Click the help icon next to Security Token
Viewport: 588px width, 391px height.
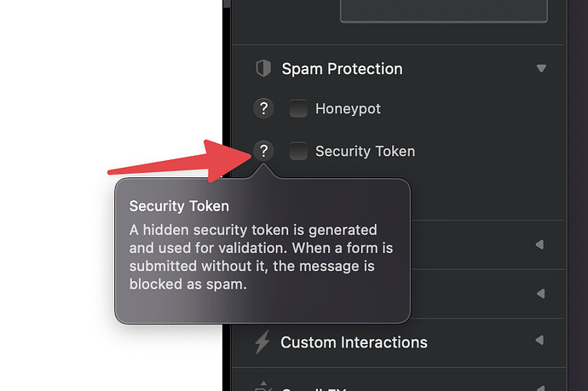tap(264, 152)
